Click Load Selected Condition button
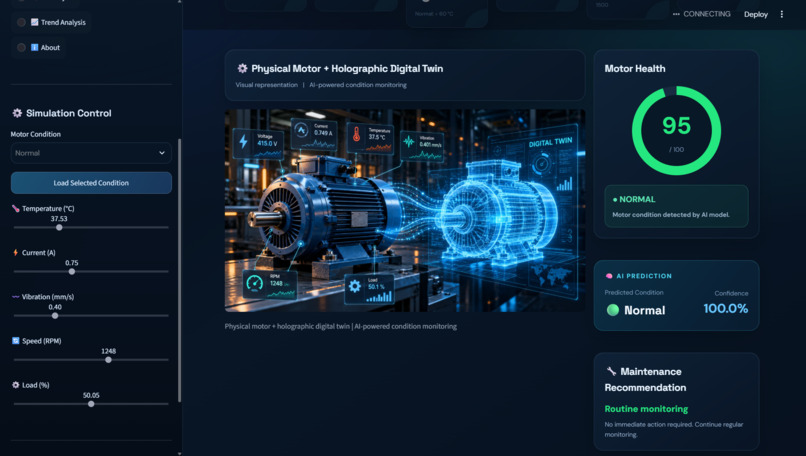The image size is (806, 456). click(x=91, y=183)
